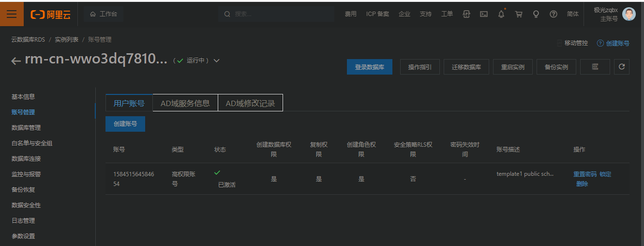Click the 移动管控 label
Image resolution: width=644 pixels, height=246 pixels.
[x=576, y=43]
